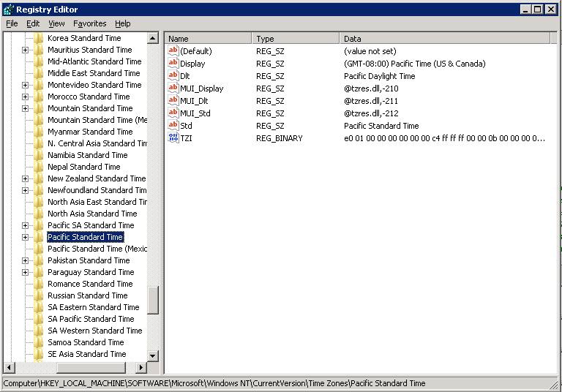Click the SA Eastern Standard Time folder icon
The image size is (562, 392).
(38, 307)
